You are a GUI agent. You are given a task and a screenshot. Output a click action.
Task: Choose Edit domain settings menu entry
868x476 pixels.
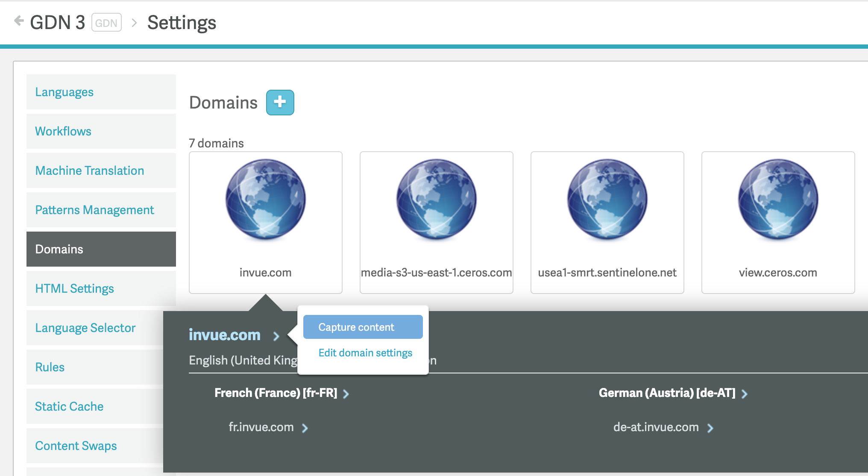click(365, 353)
